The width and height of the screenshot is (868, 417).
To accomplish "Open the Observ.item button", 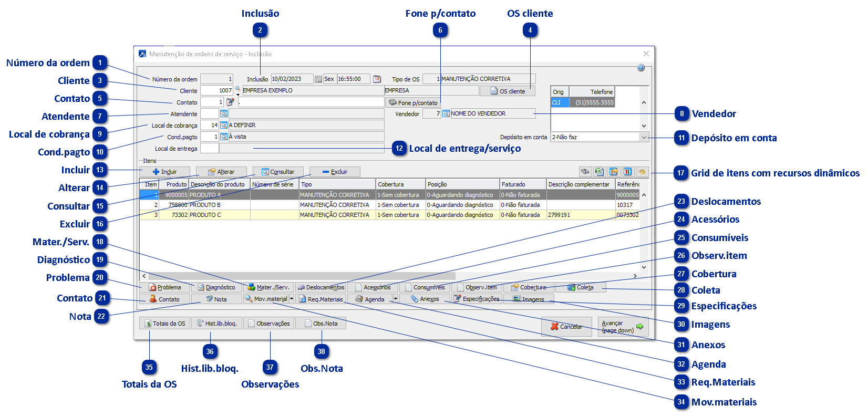I will (477, 287).
